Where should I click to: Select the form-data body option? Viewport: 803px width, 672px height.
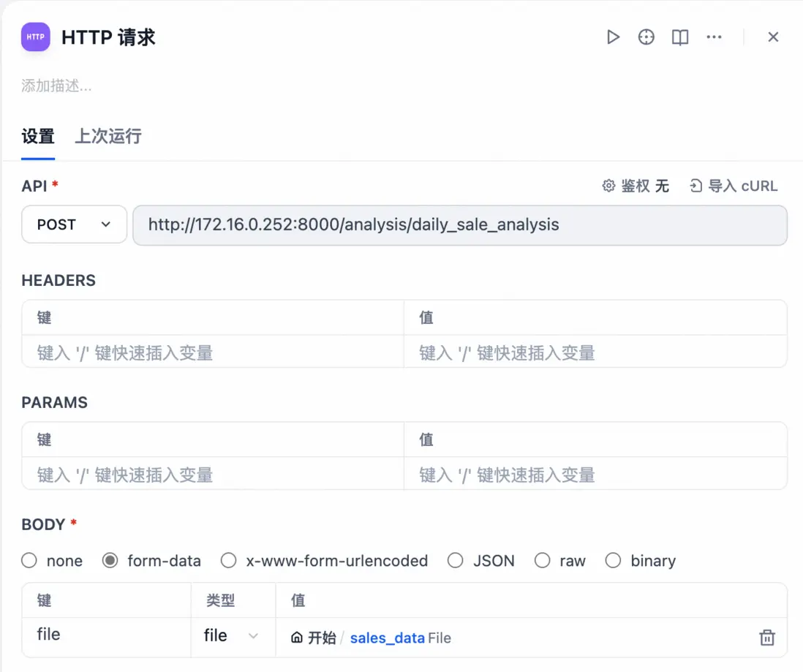pos(110,561)
